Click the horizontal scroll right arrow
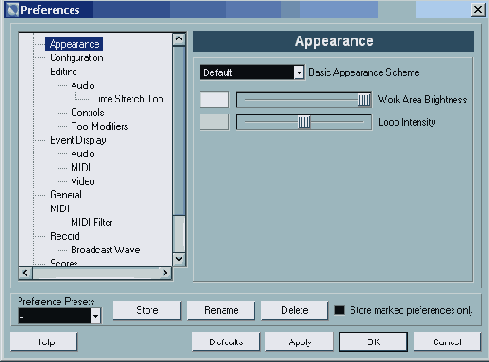Viewport: 489px width, 362px height. point(165,273)
